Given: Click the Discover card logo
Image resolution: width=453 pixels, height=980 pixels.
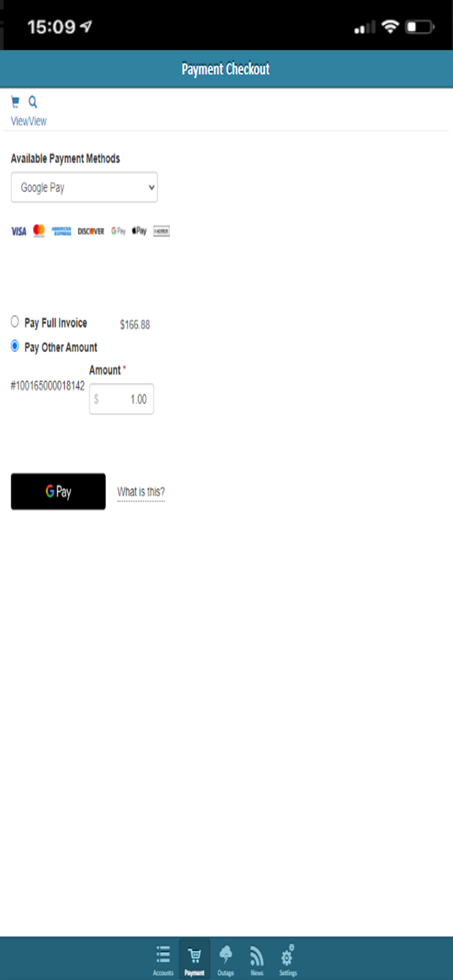Looking at the screenshot, I should [91, 231].
